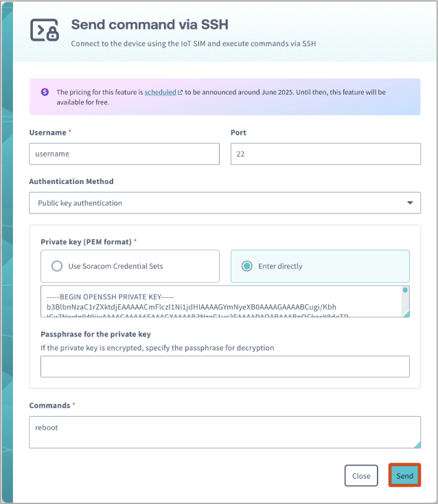
Task: Click the private key textarea resize handle
Action: click(x=405, y=313)
